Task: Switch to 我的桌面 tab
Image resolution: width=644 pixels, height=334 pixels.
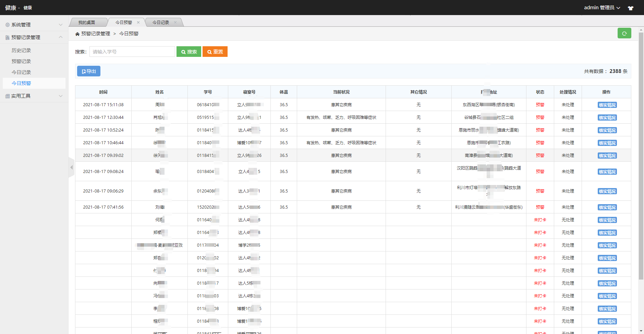Action: [87, 23]
